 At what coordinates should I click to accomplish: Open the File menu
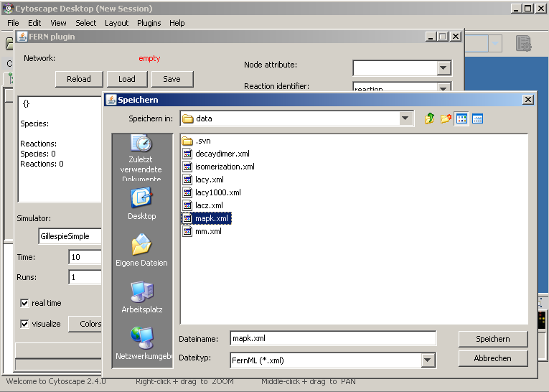[13, 23]
